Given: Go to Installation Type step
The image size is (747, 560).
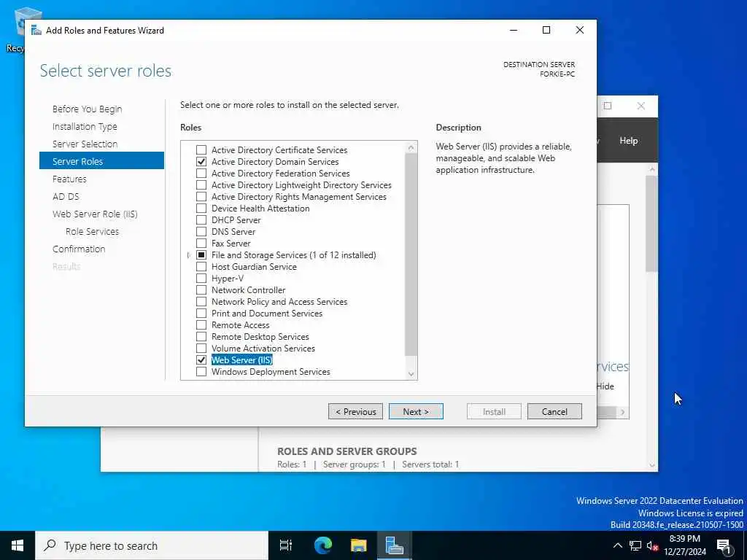Looking at the screenshot, I should [85, 127].
